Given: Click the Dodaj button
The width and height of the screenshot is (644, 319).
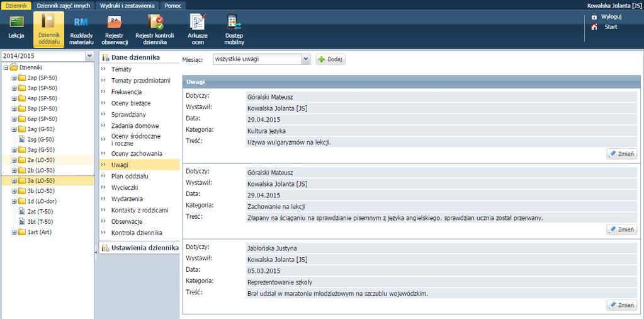Looking at the screenshot, I should point(330,59).
